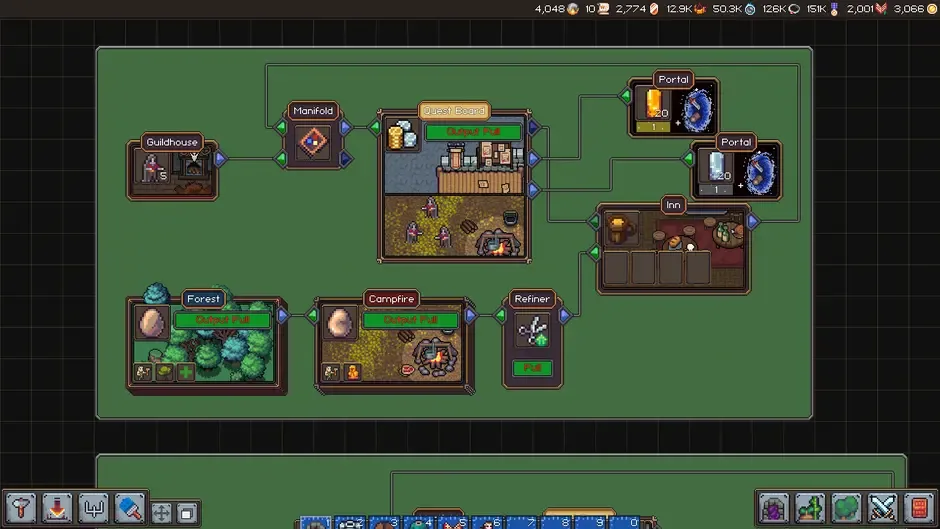Open the cactus desert category icon

pyautogui.click(x=810, y=509)
